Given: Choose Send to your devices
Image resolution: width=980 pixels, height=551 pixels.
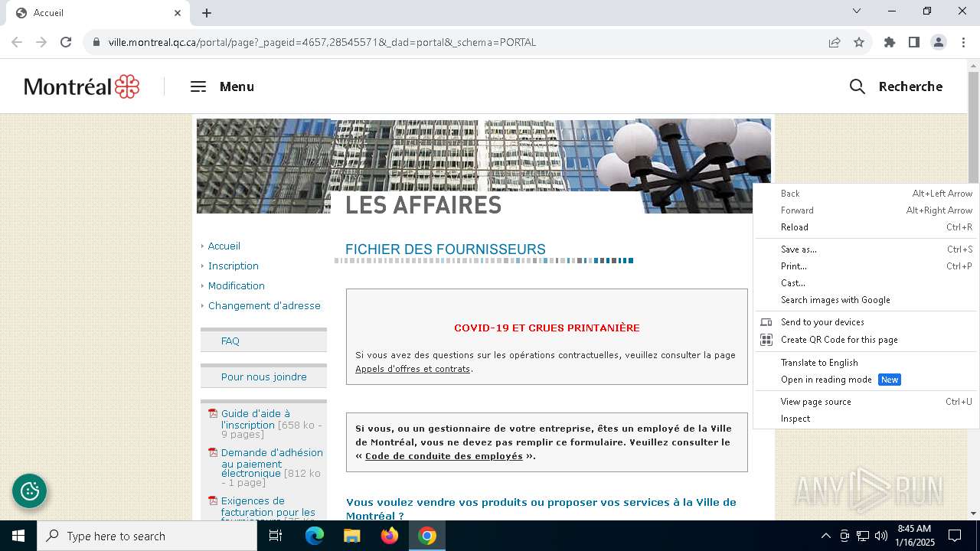Looking at the screenshot, I should pyautogui.click(x=866, y=322).
